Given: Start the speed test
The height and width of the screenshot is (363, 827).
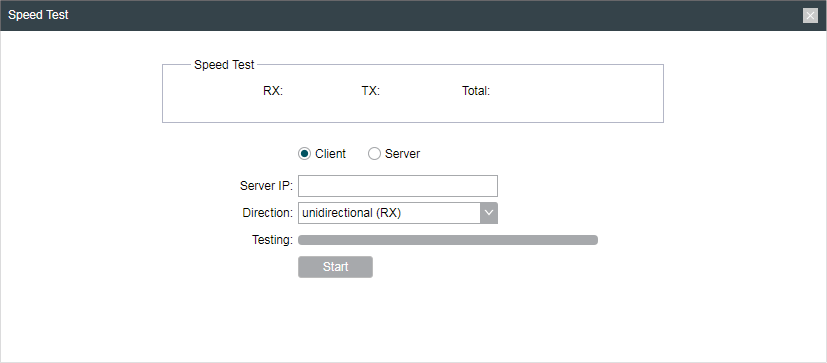Looking at the screenshot, I should pyautogui.click(x=335, y=267).
